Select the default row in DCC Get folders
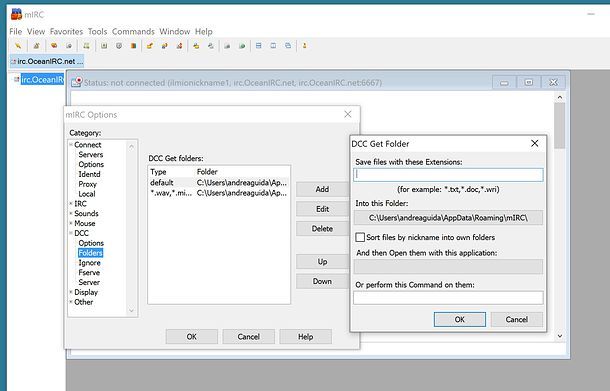 click(x=219, y=182)
